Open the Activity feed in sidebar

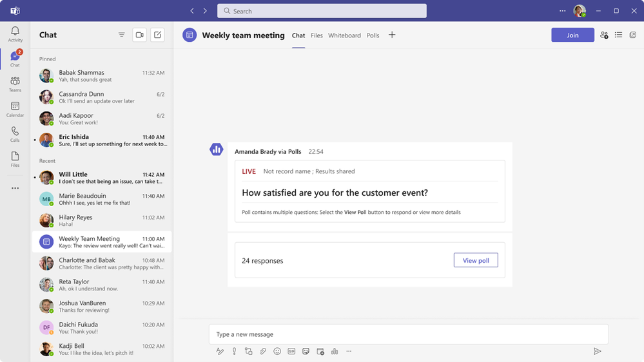click(15, 34)
